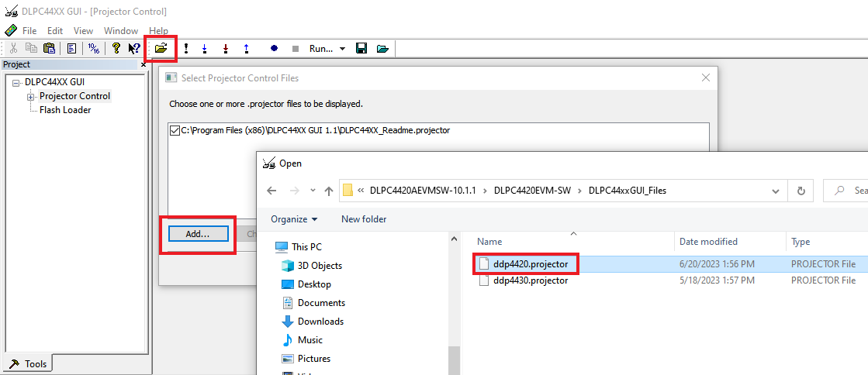Click DLPC4420EVM-SW in the path bar
The image size is (868, 375).
[x=532, y=191]
